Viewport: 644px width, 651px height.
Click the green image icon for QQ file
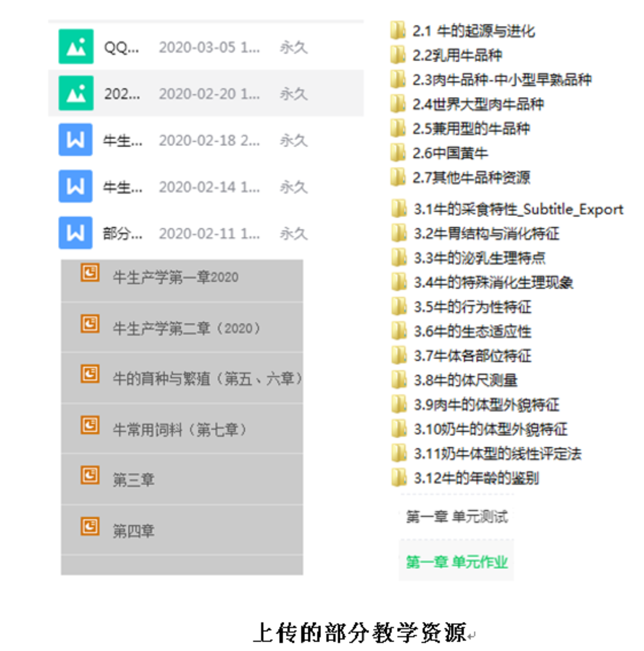(x=76, y=47)
